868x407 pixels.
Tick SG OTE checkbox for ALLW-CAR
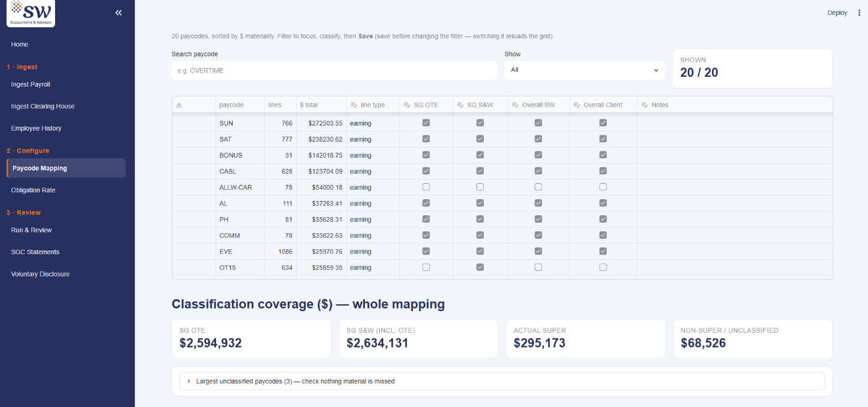tap(426, 187)
